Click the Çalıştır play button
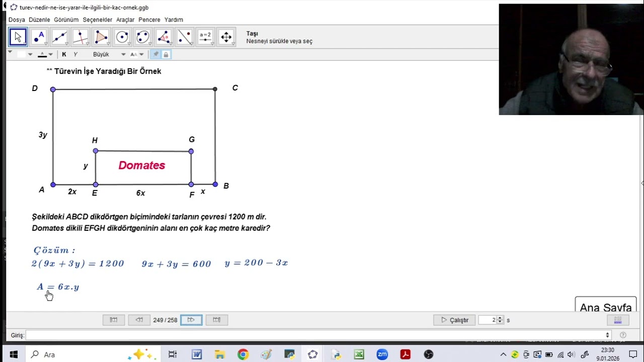This screenshot has width=644, height=362. point(454,320)
